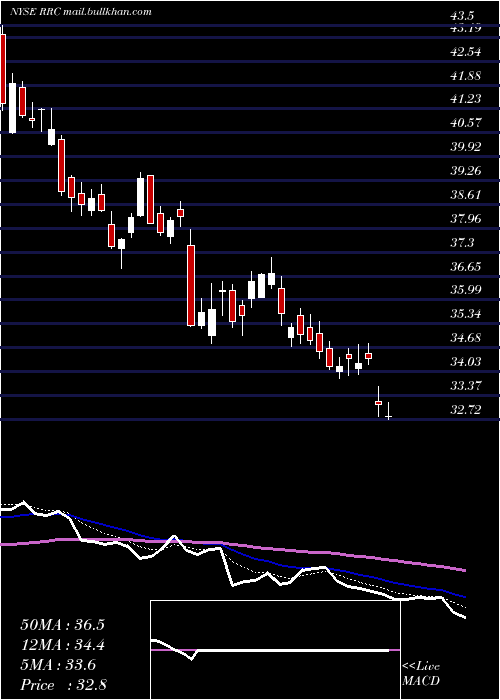Image resolution: width=500 pixels, height=700 pixels.
Task: Click the 41.88 price axis label
Action: tap(467, 75)
